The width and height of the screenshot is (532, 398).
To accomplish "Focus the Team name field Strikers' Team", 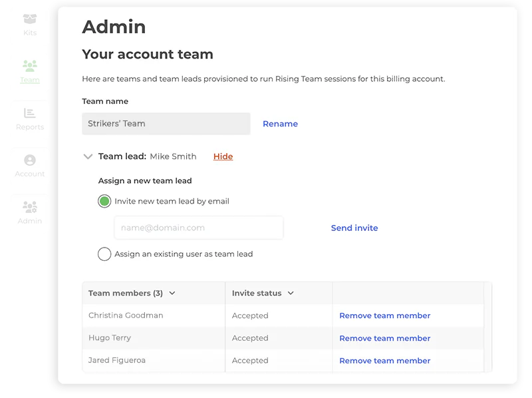I will (166, 124).
